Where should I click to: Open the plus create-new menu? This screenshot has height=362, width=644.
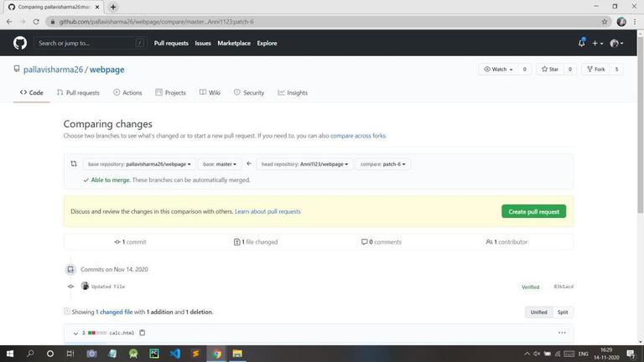597,43
